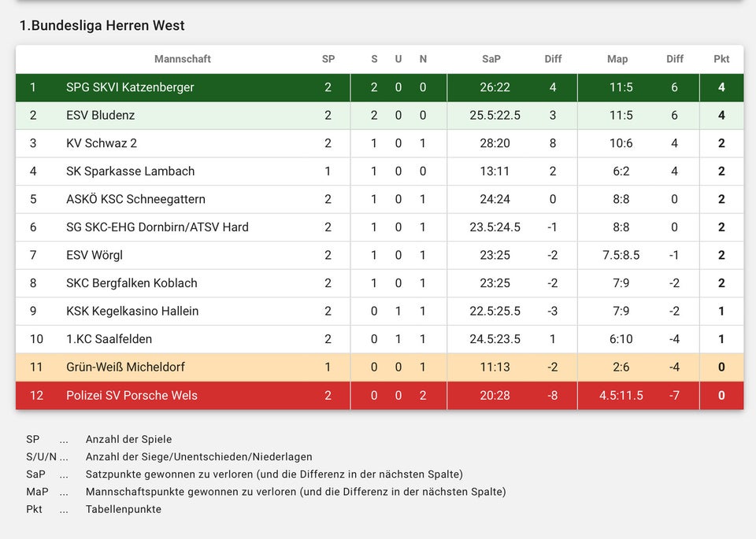Select team ESV Bludenz
This screenshot has height=539, width=756.
[100, 115]
